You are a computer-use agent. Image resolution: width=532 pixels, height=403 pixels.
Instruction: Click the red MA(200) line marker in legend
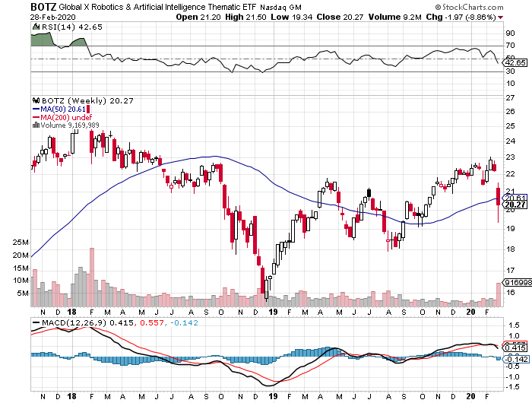pos(36,117)
